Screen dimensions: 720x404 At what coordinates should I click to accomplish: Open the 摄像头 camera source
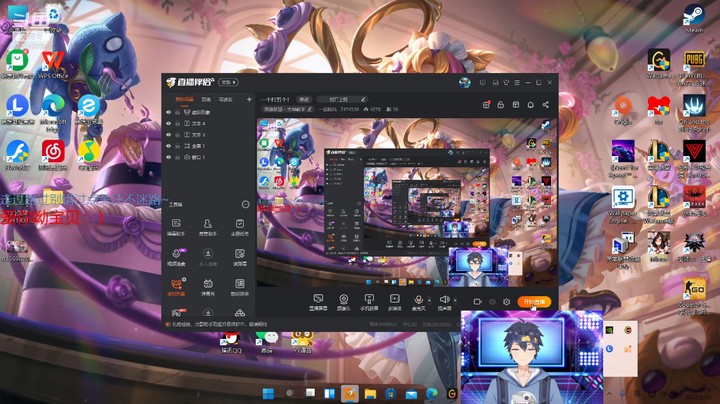click(343, 302)
